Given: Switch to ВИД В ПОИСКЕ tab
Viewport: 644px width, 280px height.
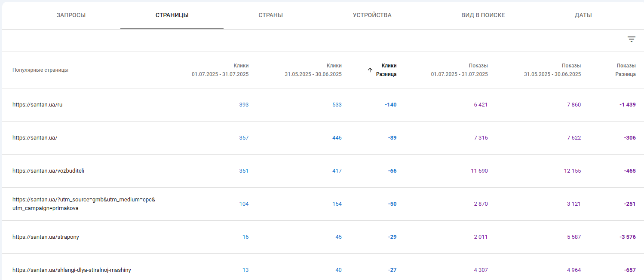Looking at the screenshot, I should pos(483,15).
